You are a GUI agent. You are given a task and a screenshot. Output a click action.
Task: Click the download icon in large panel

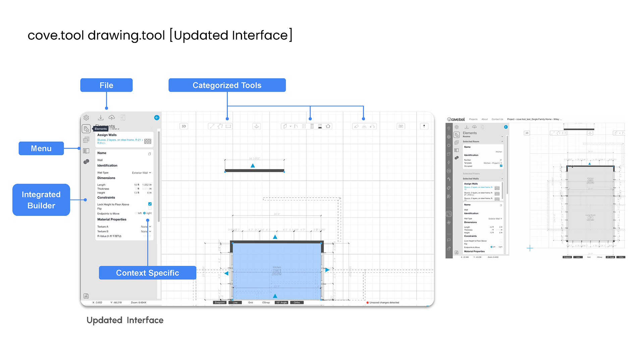(x=101, y=118)
